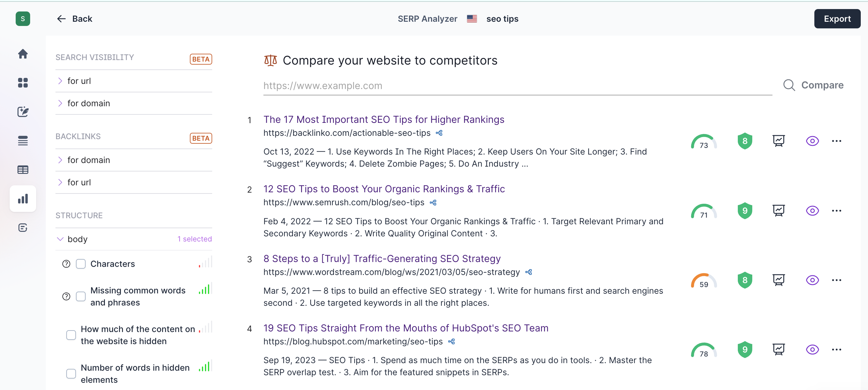Click the balance scale Compare icon in header
Image resolution: width=868 pixels, height=390 pixels.
(269, 60)
